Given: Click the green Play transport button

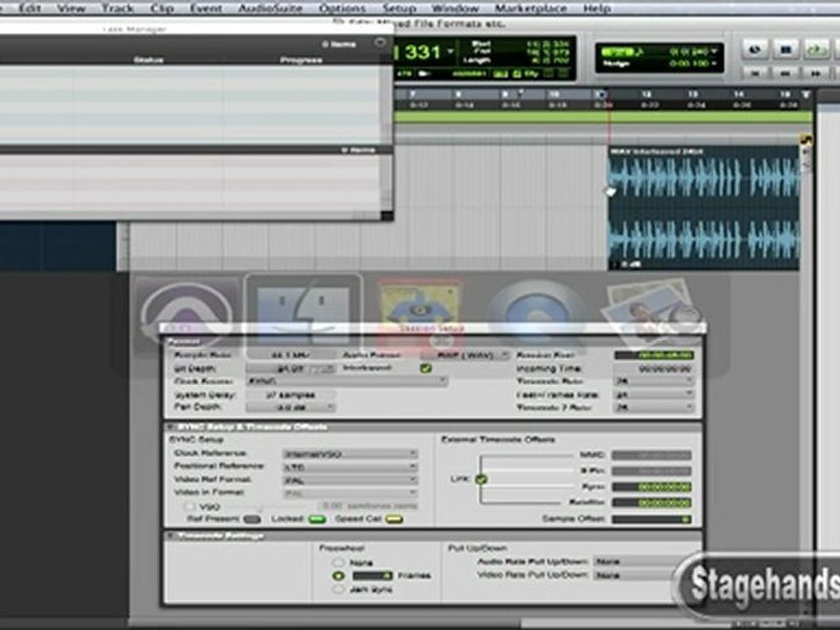Looking at the screenshot, I should point(815,50).
